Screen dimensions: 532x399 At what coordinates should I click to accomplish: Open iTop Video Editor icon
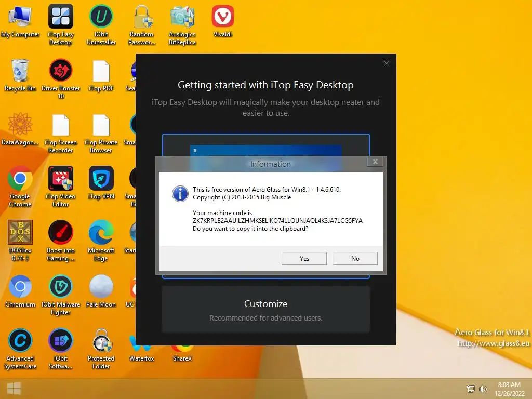tap(60, 187)
